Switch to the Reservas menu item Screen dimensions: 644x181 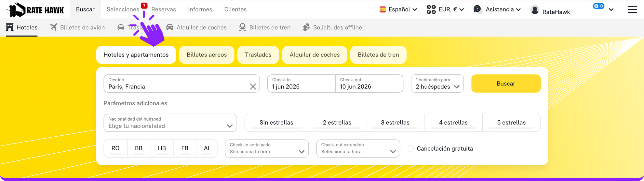(164, 9)
